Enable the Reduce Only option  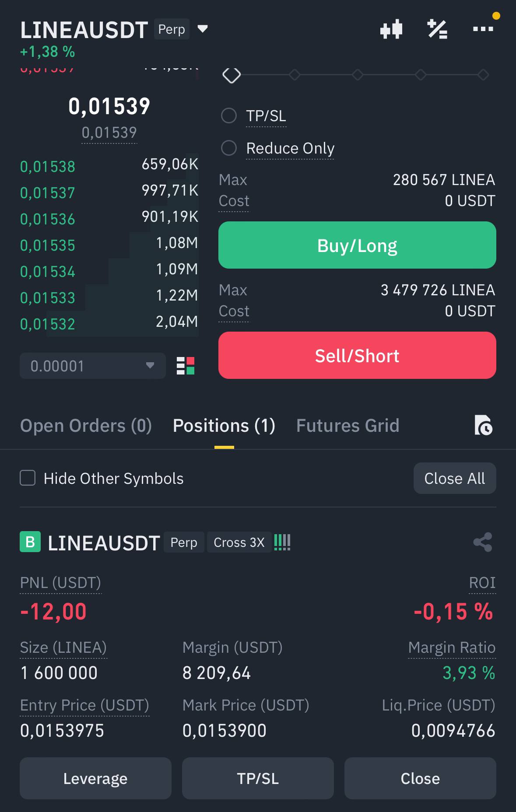(x=229, y=148)
